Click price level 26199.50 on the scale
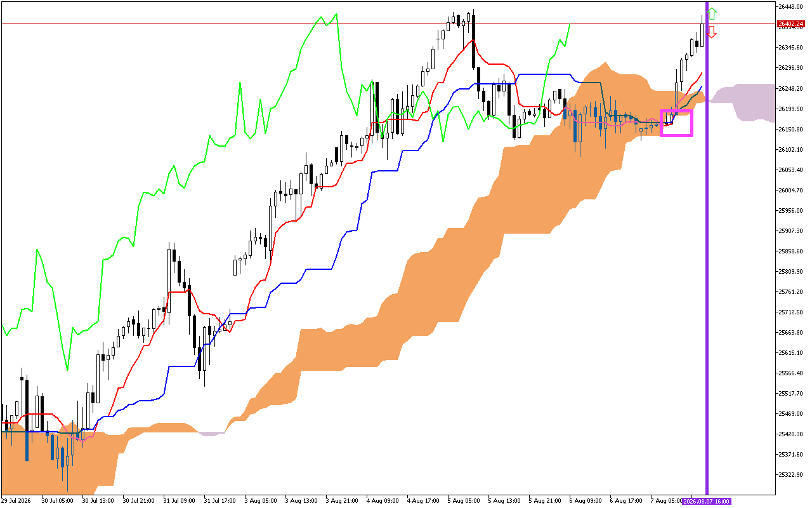The width and height of the screenshot is (812, 508). 790,109
